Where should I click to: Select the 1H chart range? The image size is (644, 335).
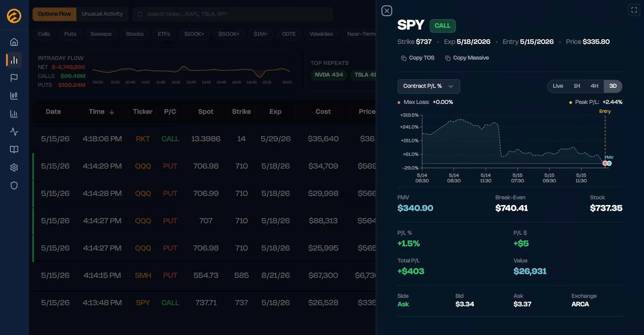tap(577, 86)
